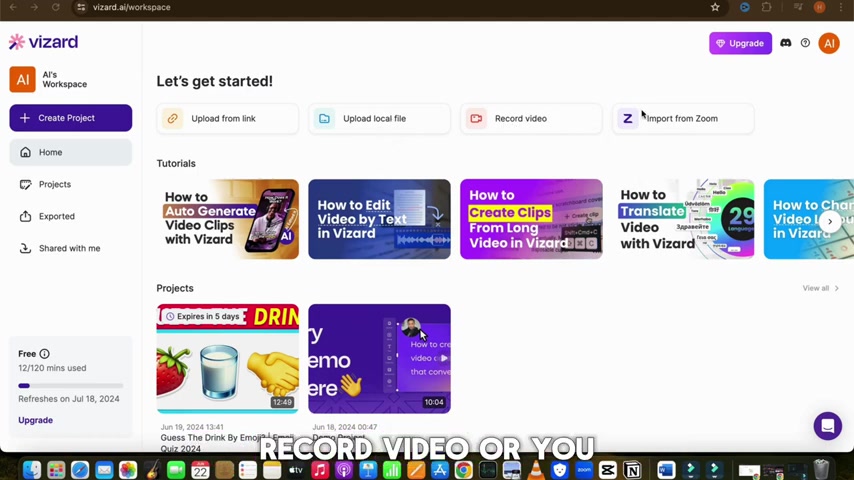Choose Record video
The height and width of the screenshot is (480, 854).
point(531,118)
